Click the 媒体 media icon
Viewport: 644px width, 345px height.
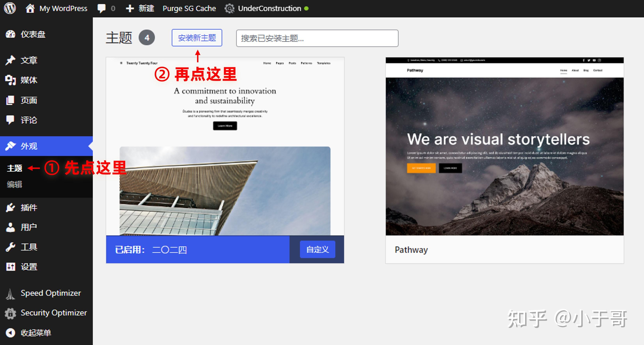[11, 80]
